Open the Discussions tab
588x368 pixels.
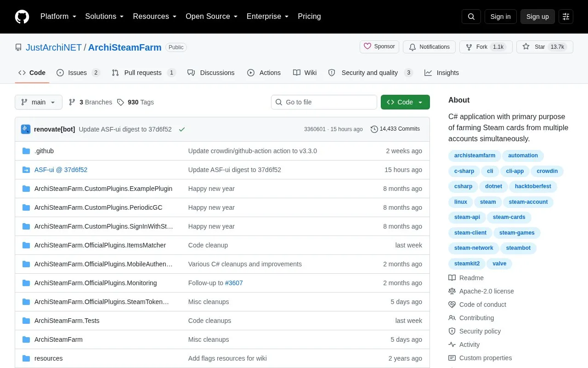click(211, 73)
